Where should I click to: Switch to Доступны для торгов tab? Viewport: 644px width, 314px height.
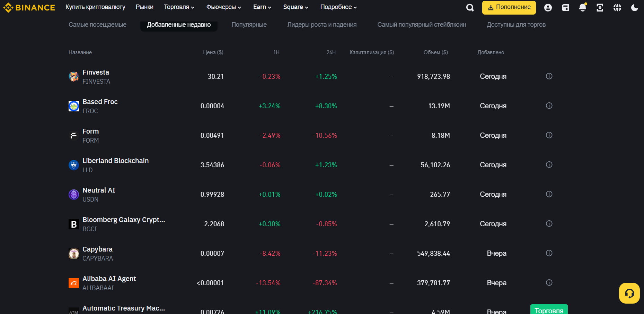coord(516,25)
